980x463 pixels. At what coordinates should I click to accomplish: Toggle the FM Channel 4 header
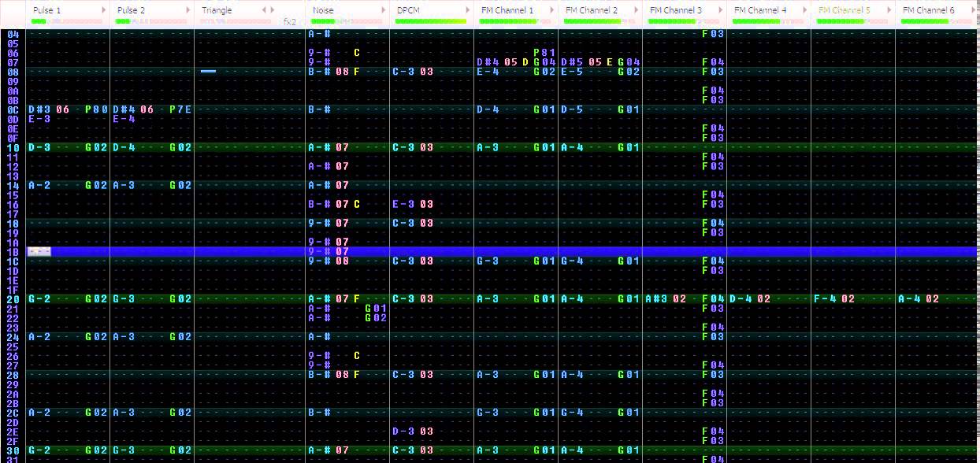click(760, 10)
